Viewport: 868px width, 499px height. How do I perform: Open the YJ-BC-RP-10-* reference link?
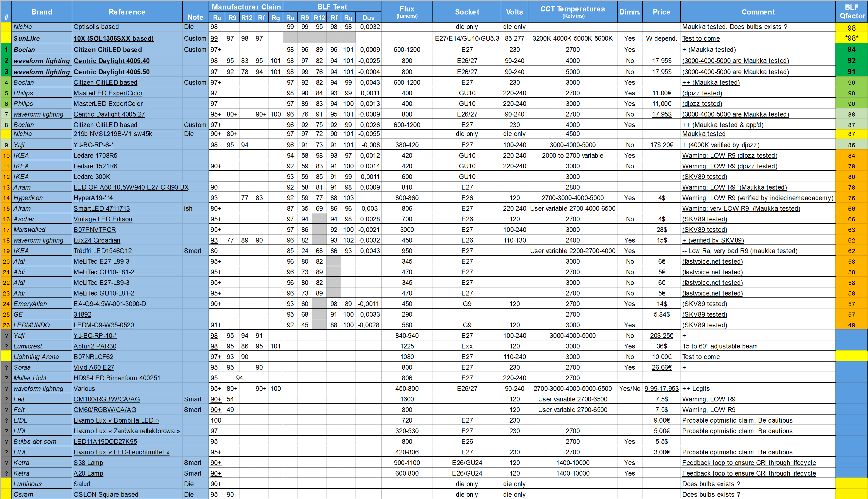coord(95,336)
